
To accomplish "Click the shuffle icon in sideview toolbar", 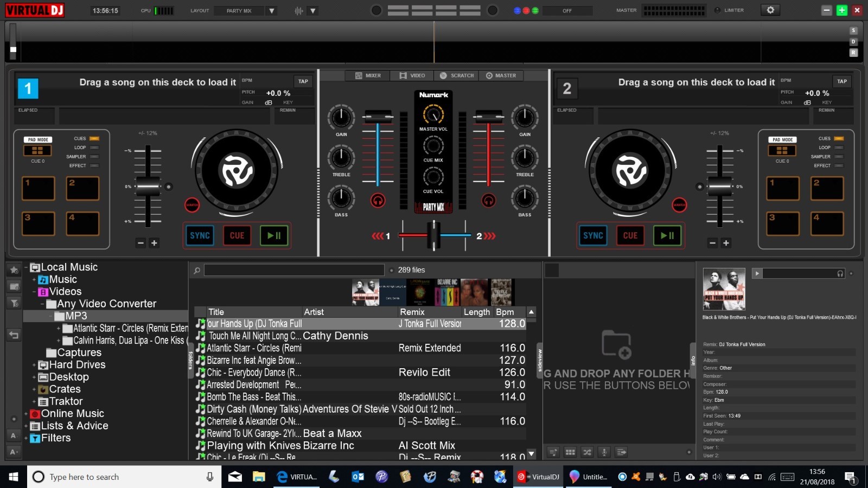I will click(x=587, y=452).
